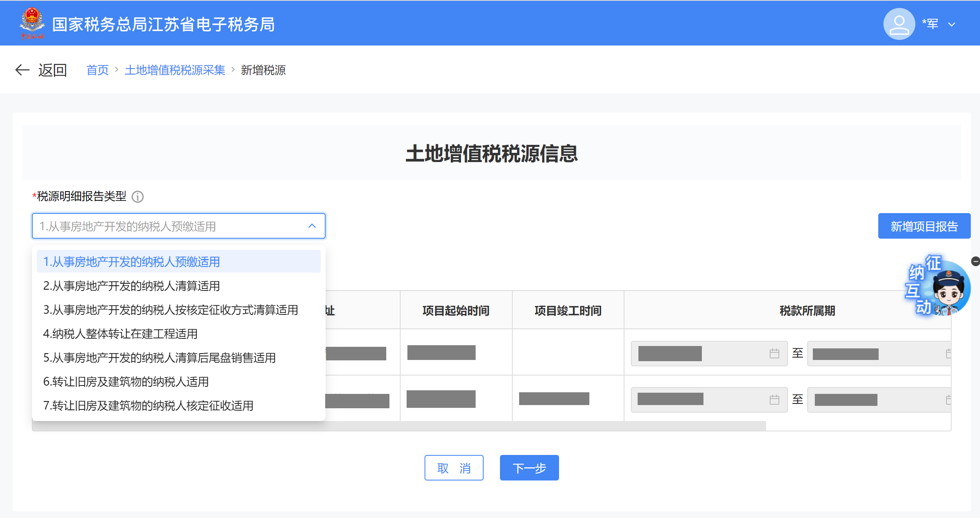Minimize the 征纳互动 floating widget

pyautogui.click(x=975, y=261)
